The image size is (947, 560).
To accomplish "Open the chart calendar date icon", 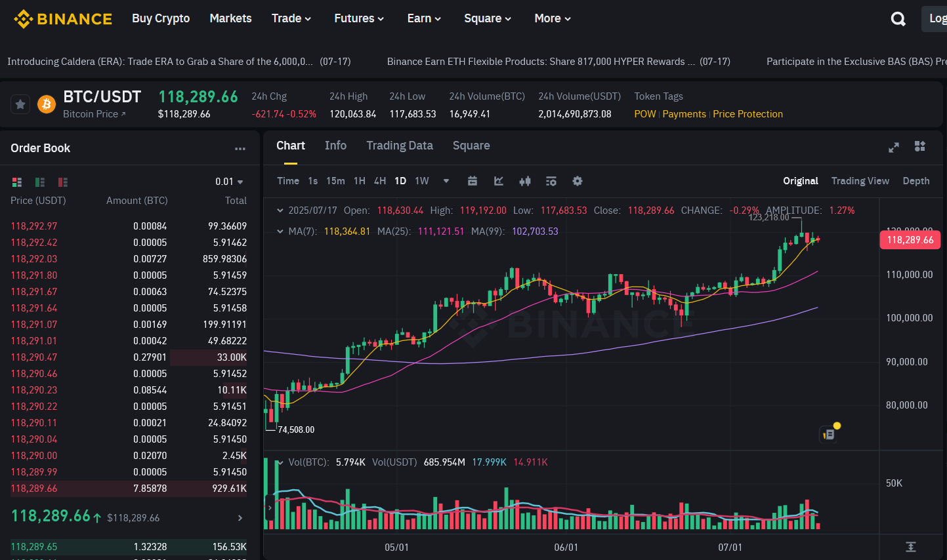I will tap(472, 181).
